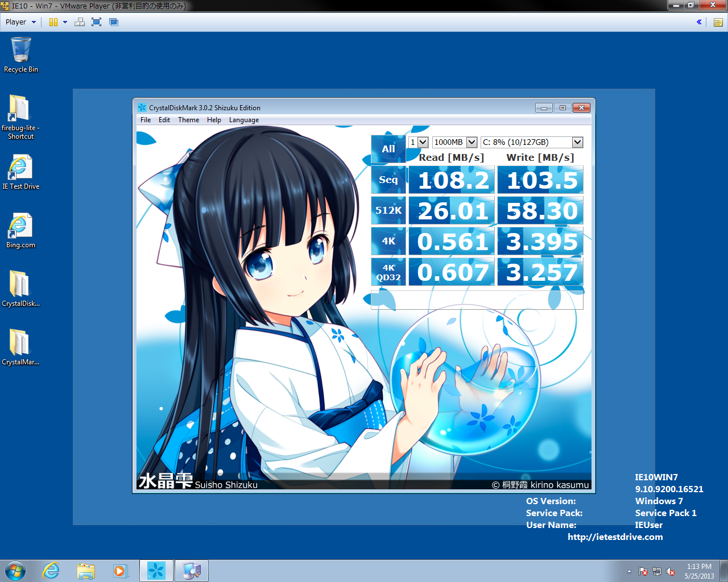Open the Help menu in CrystalDiskMark

pos(214,120)
